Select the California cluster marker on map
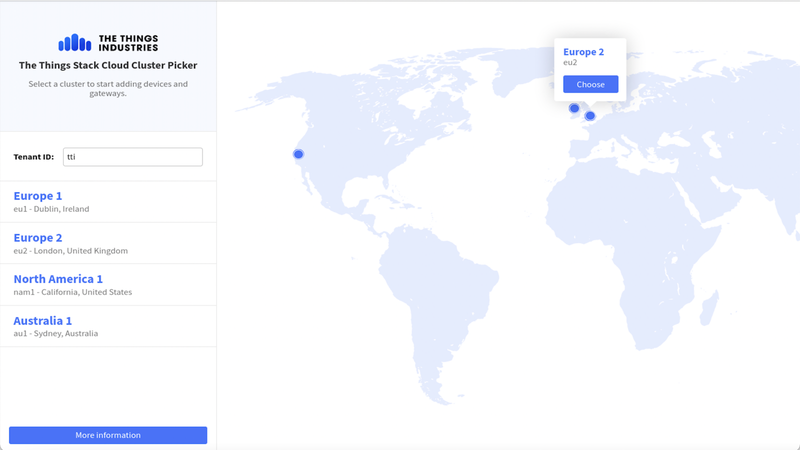Screen dimensions: 800x450 tap(298, 154)
